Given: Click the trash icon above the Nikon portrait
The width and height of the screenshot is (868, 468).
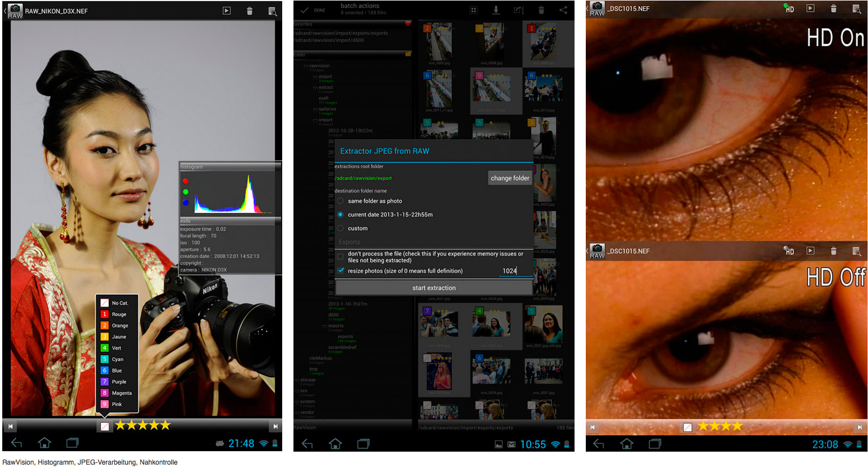Looking at the screenshot, I should click(250, 11).
